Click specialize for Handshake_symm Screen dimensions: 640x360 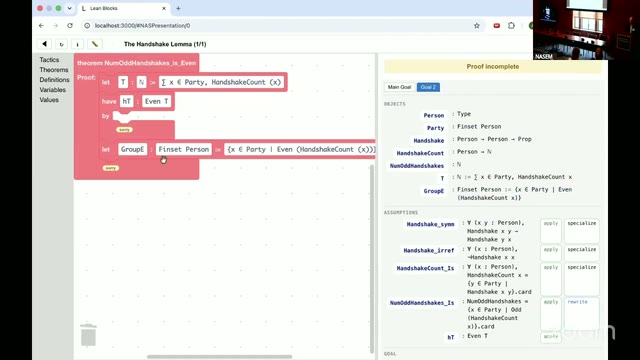point(582,231)
